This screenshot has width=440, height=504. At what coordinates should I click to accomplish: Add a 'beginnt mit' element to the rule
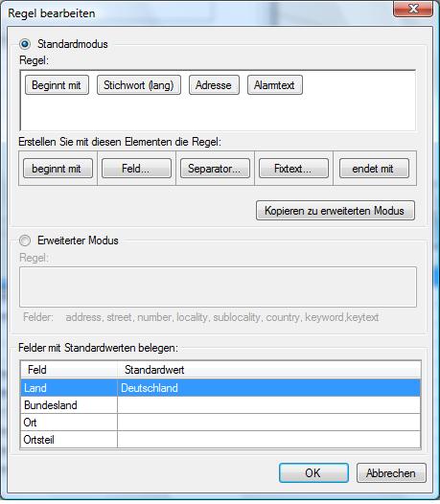pyautogui.click(x=58, y=168)
